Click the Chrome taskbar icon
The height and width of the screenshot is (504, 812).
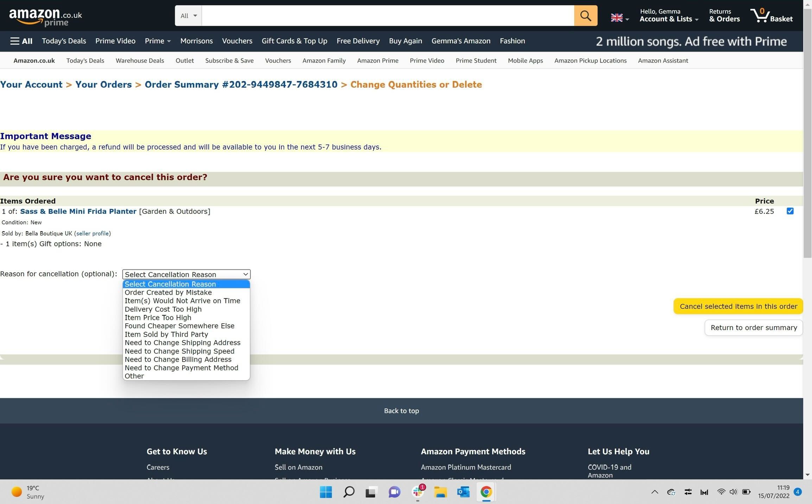(486, 492)
